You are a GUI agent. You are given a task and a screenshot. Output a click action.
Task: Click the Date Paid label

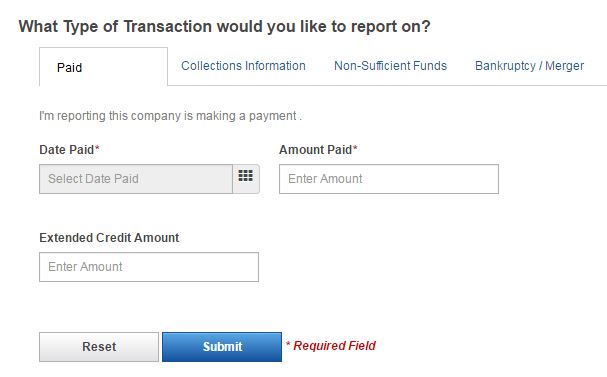(x=67, y=149)
